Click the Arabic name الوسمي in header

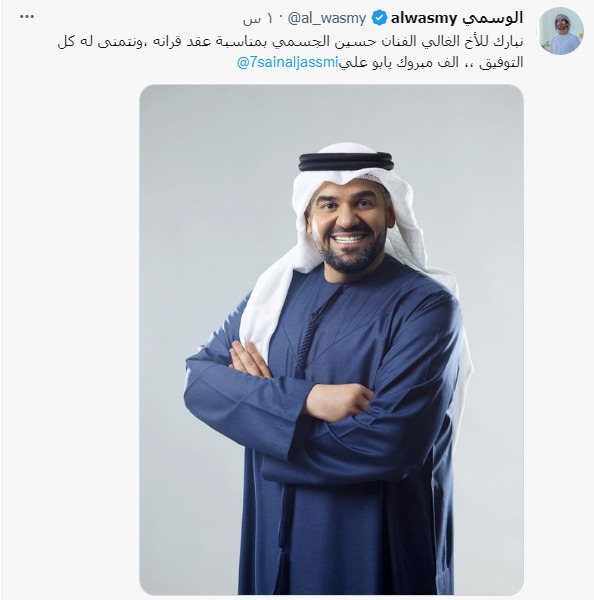(492, 18)
